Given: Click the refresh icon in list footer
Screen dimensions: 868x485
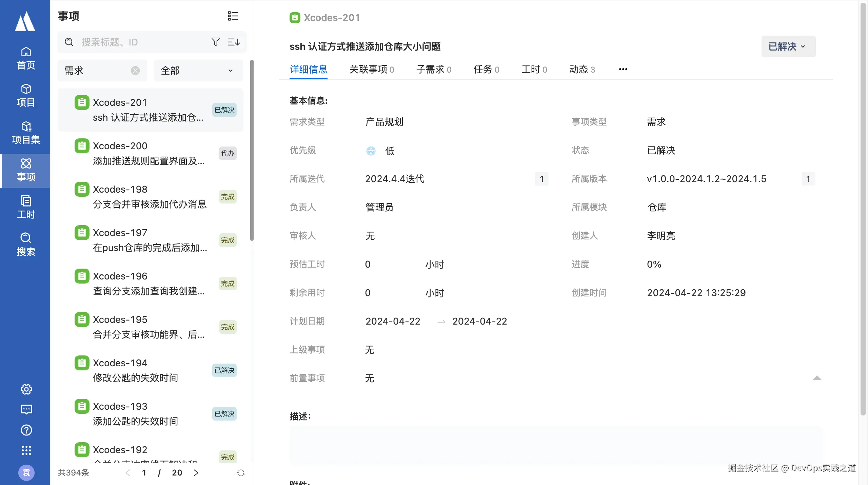Looking at the screenshot, I should pyautogui.click(x=241, y=473).
